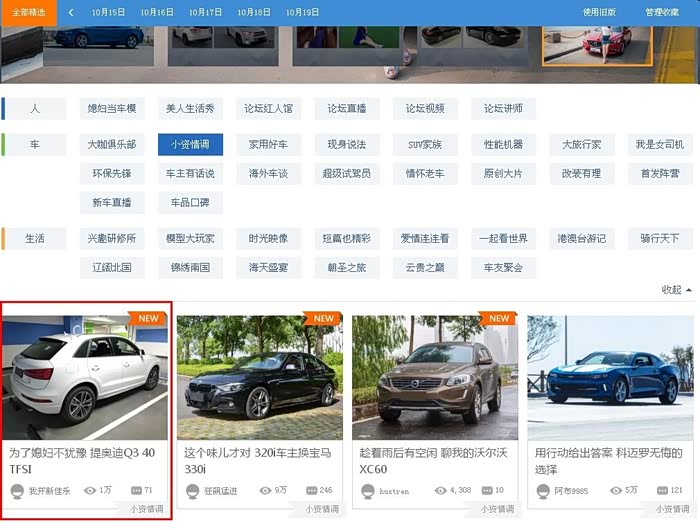Select date 10月19日

pyautogui.click(x=302, y=13)
